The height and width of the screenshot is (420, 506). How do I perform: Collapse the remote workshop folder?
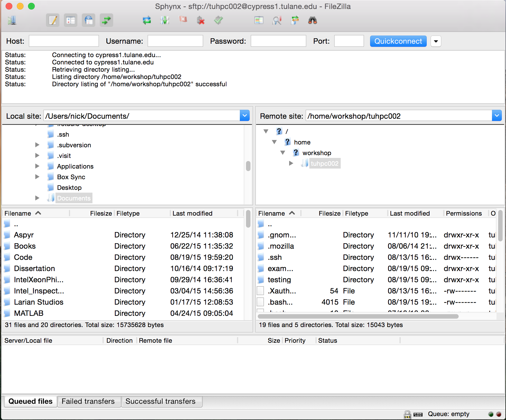283,153
